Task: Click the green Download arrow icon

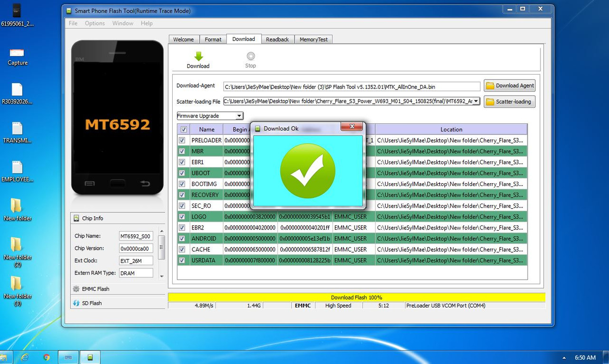Action: pyautogui.click(x=199, y=56)
